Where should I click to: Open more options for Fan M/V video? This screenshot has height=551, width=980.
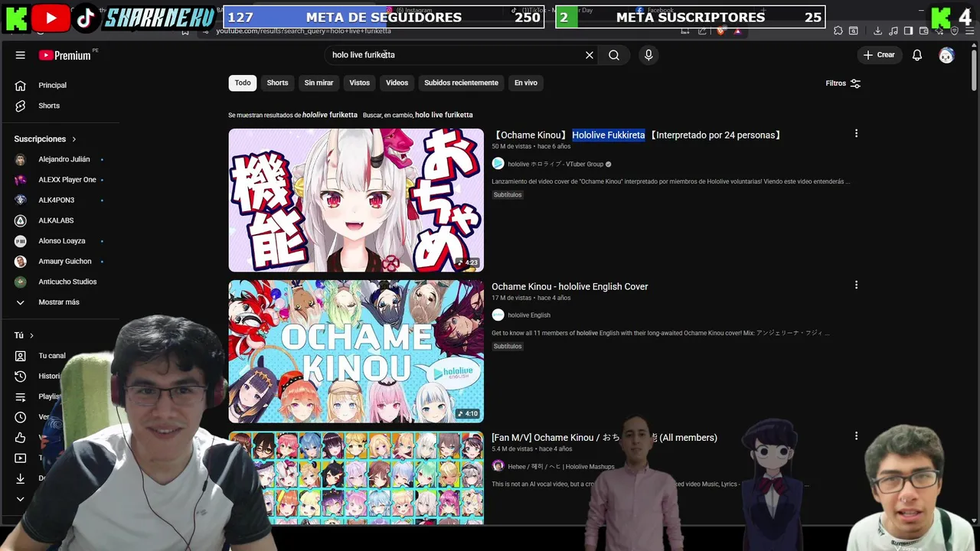[x=856, y=436]
